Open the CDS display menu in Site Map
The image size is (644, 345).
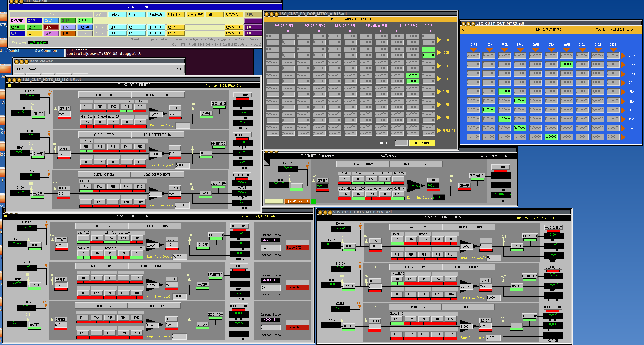click(35, 21)
